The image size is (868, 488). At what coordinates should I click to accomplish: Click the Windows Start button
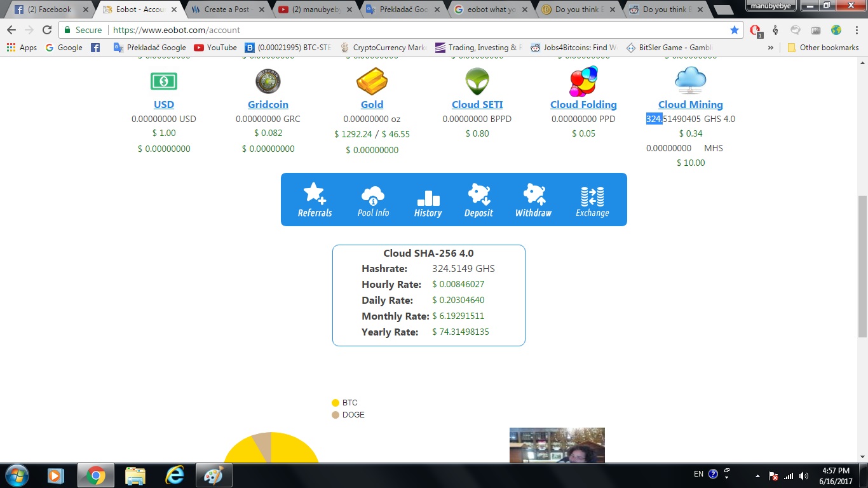16,475
